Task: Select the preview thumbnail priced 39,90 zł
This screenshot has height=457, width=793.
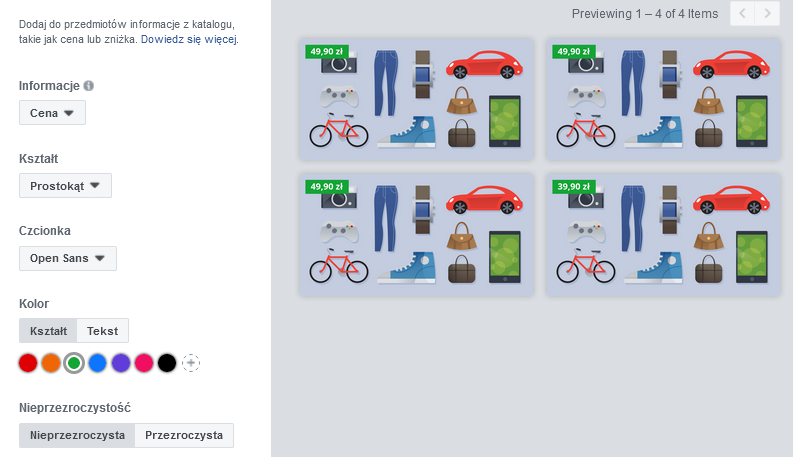Action: coord(663,235)
